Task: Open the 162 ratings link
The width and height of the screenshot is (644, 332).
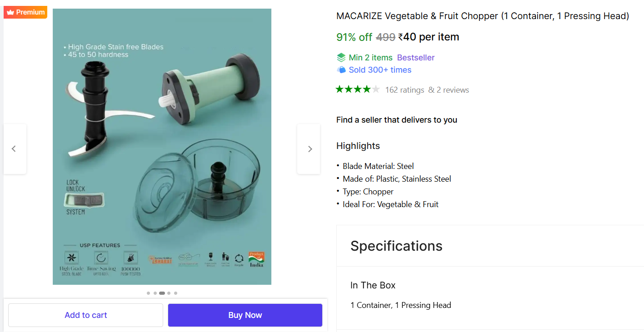Action: pyautogui.click(x=404, y=90)
